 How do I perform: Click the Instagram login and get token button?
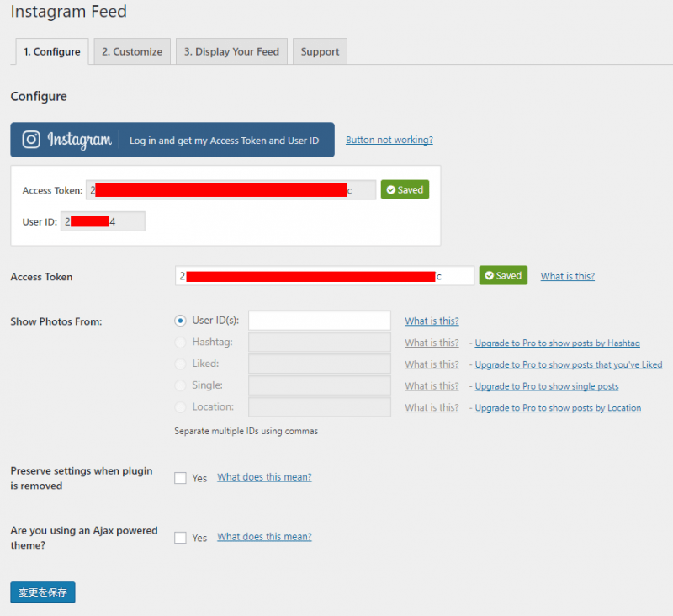pyautogui.click(x=172, y=140)
